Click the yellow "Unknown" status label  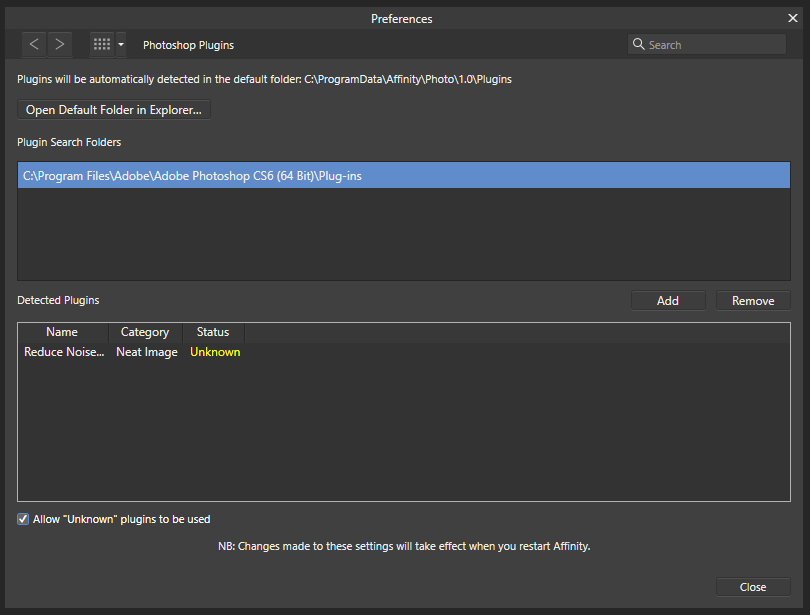[214, 352]
